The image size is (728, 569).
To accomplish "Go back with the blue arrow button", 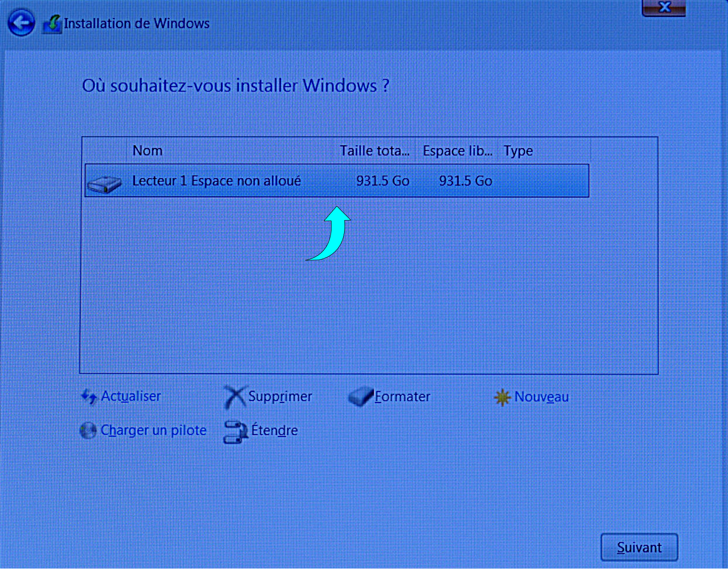I will click(21, 23).
